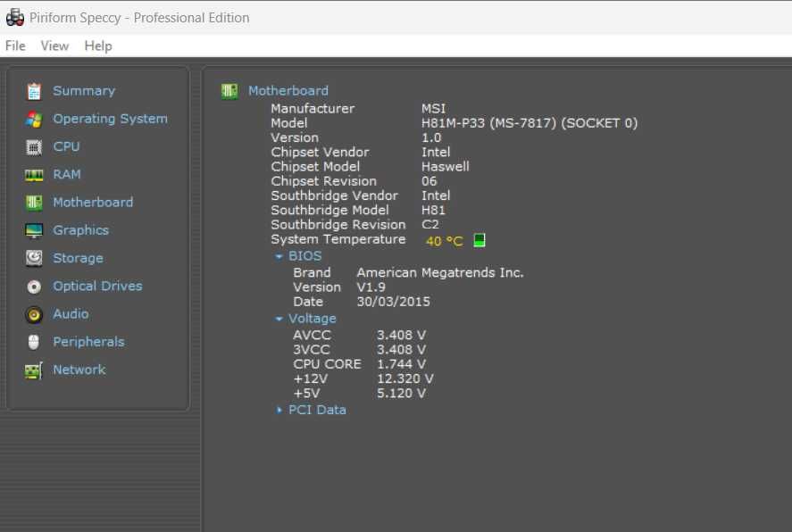The width and height of the screenshot is (792, 532).
Task: Click the Southbridge Model value H81
Action: (433, 210)
